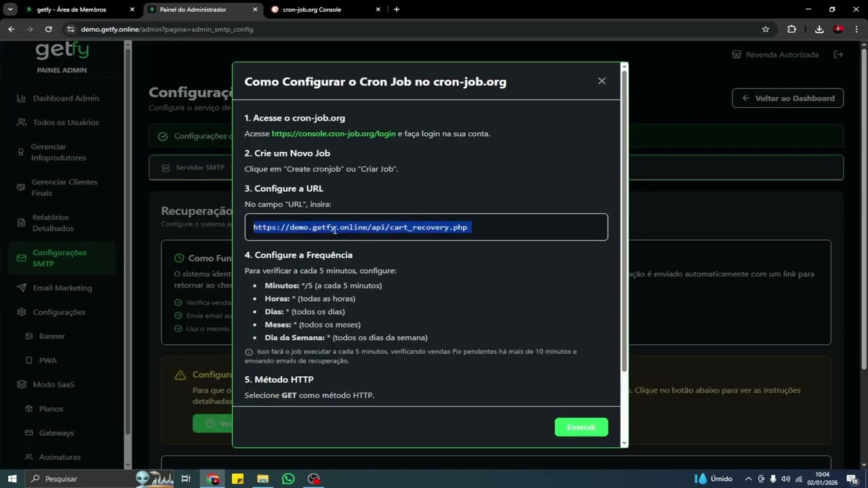Open the console.cron-job.org/login link

pyautogui.click(x=334, y=134)
